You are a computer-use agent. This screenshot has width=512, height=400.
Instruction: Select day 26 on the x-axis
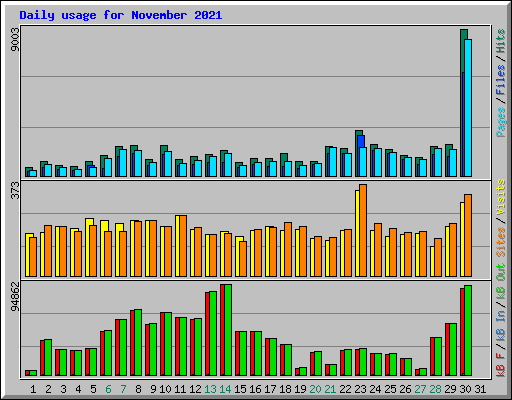coord(405,389)
